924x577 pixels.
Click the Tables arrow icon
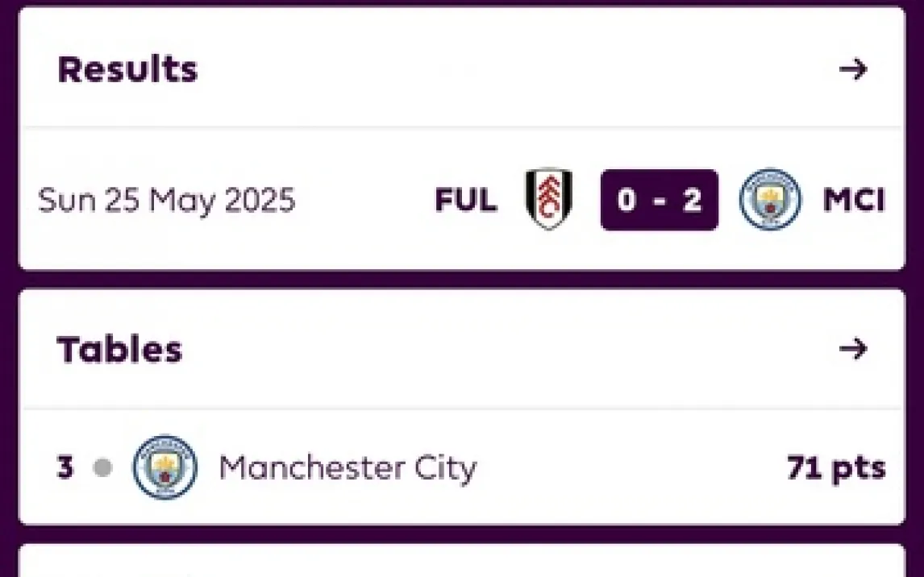[x=852, y=349]
